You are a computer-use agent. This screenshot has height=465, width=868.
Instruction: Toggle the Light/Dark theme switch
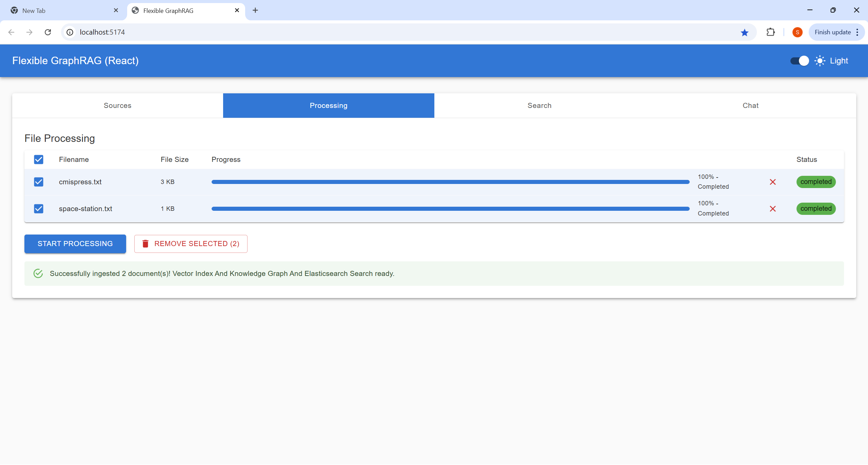pos(800,61)
